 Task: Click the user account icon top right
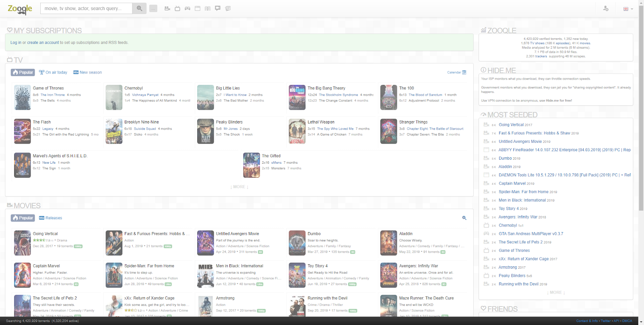[x=606, y=8]
